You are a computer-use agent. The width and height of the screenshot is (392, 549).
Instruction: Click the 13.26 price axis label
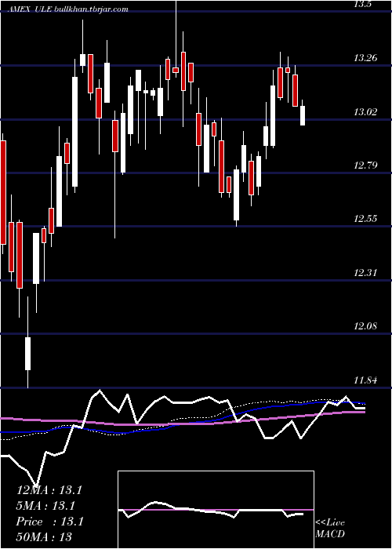coord(366,58)
